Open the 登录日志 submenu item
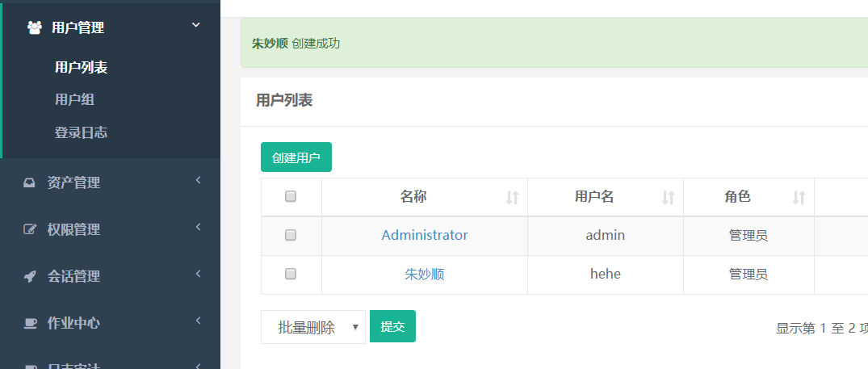 (81, 132)
